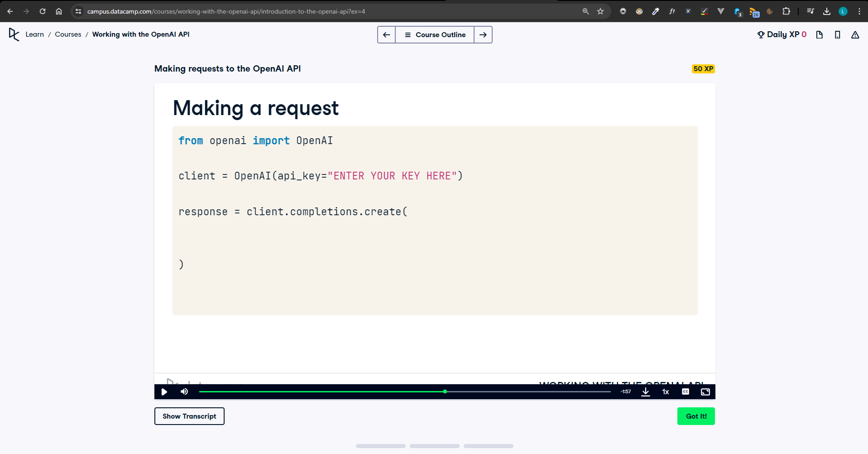This screenshot has height=454, width=868.
Task: Play the video
Action: pyautogui.click(x=164, y=392)
